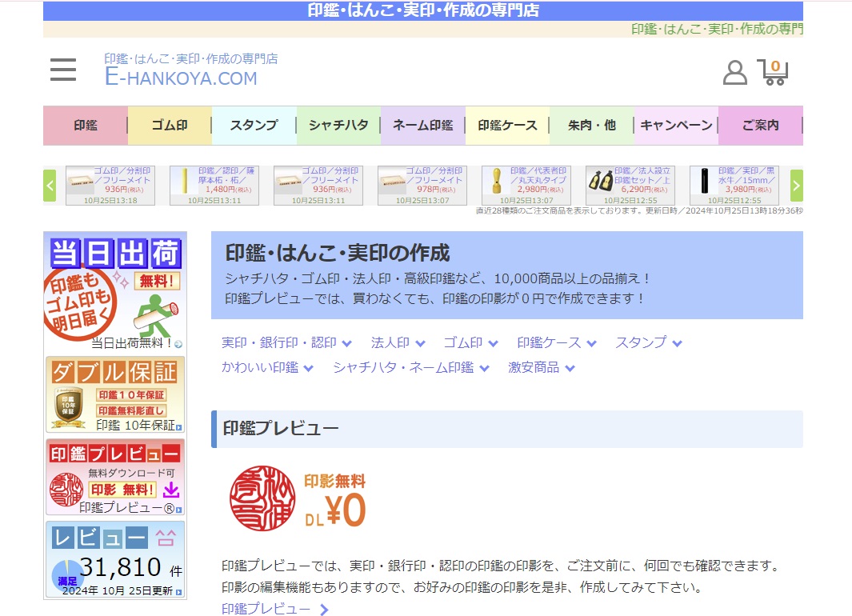This screenshot has height=616, width=852.
Task: Open the shopping cart icon
Action: pos(774,72)
